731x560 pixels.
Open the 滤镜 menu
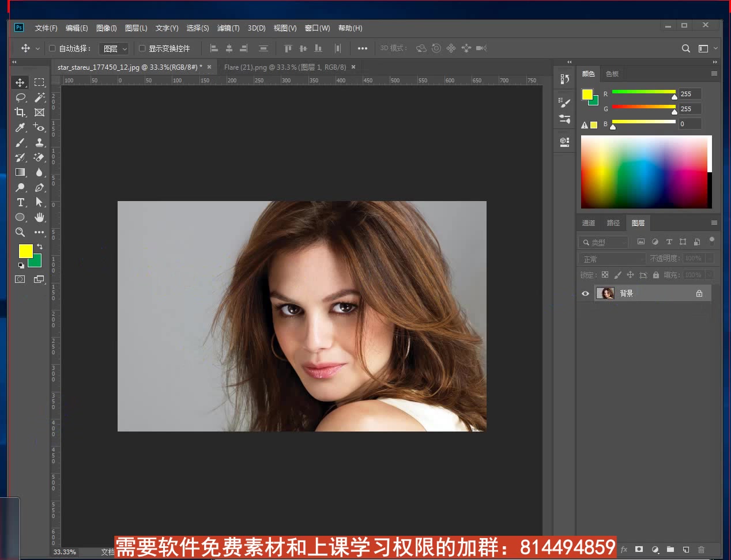click(x=228, y=28)
